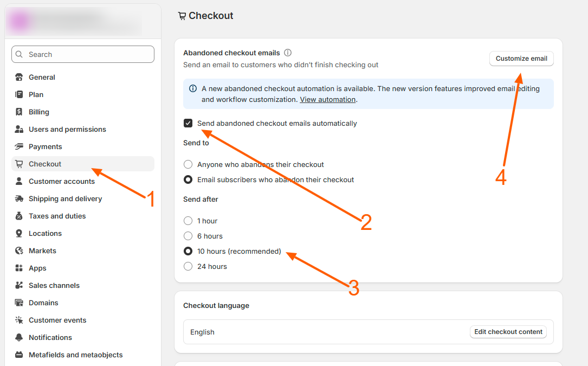Go to Customer events settings
Screen dimensions: 588x366
tap(83, 320)
